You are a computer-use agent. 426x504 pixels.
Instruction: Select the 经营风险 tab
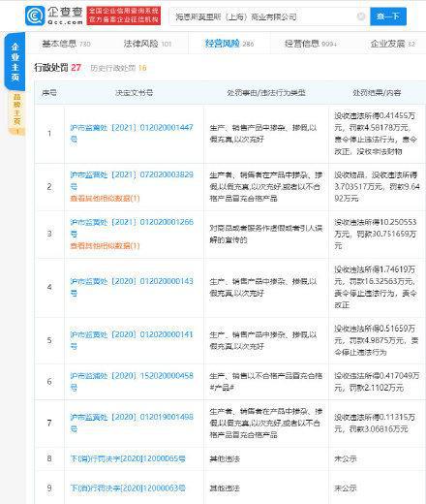tap(229, 44)
